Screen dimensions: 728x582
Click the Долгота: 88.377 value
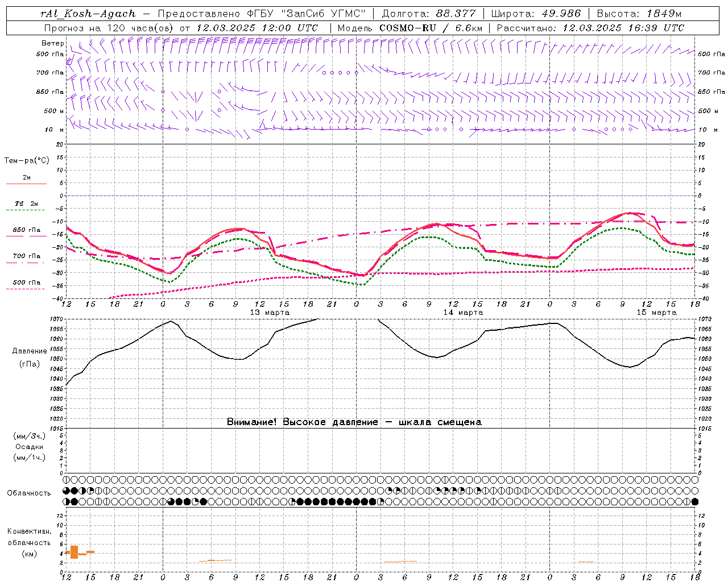[x=428, y=14]
